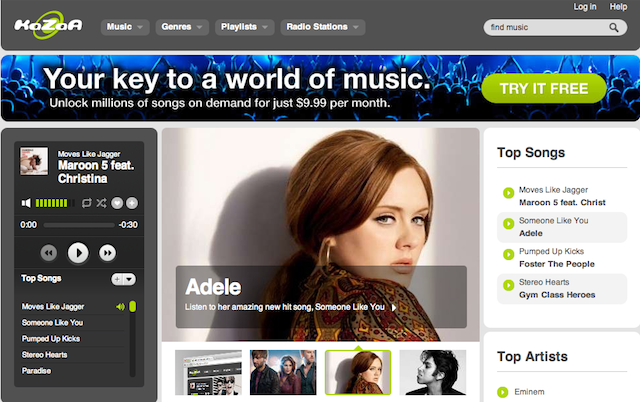This screenshot has width=640, height=402.
Task: Select Someone Like You in the player playlist
Action: (x=53, y=322)
